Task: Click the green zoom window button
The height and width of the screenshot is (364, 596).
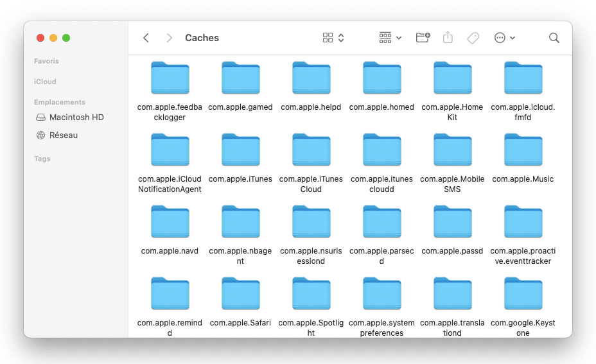Action: point(66,38)
